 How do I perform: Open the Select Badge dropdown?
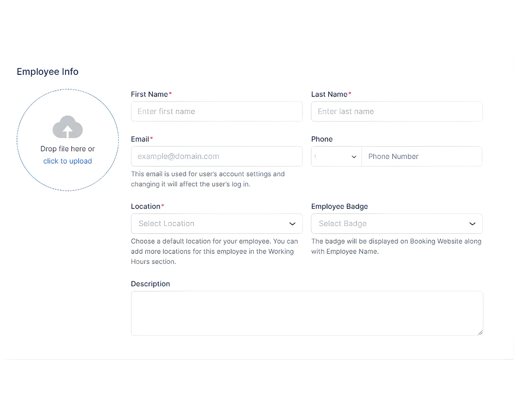click(396, 224)
